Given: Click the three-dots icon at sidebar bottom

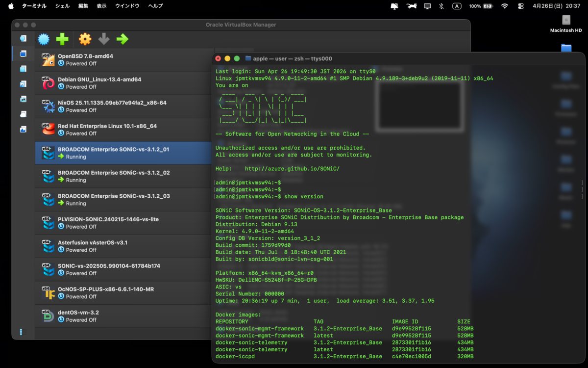Looking at the screenshot, I should point(21,332).
